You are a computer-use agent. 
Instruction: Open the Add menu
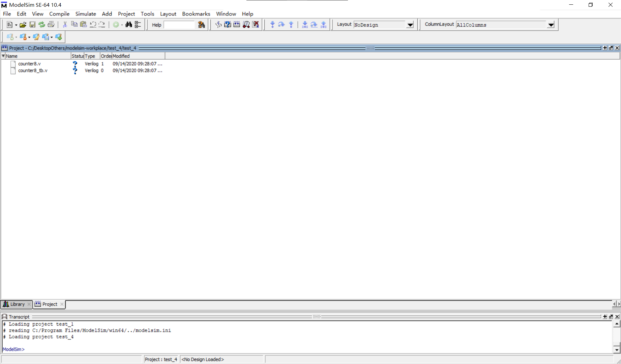[107, 14]
